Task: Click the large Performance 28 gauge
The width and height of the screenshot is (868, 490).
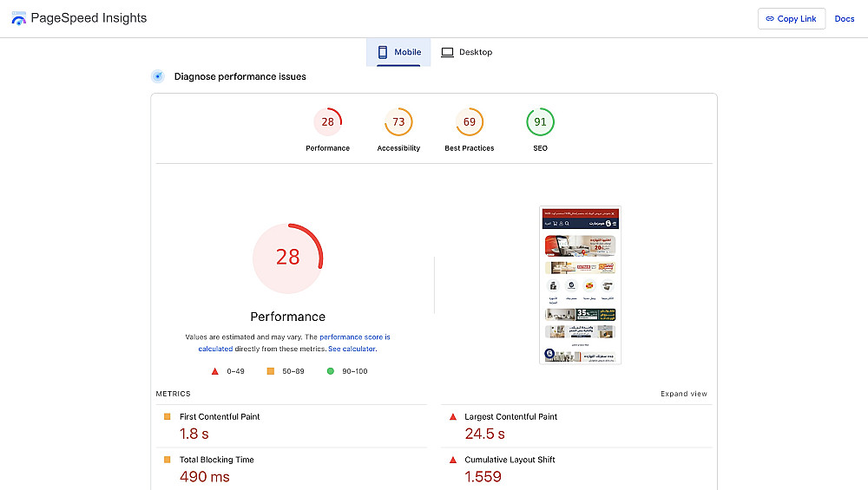Action: [288, 258]
